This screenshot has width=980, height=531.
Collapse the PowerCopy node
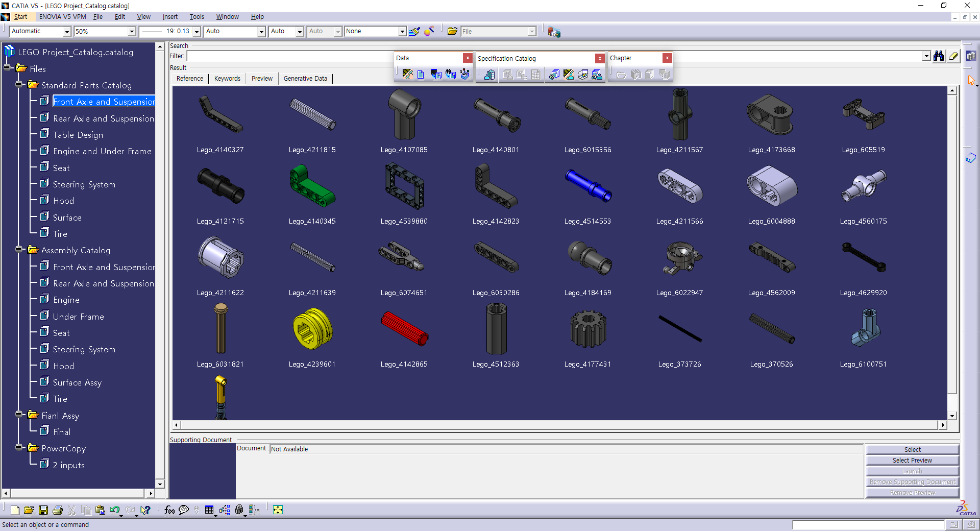pyautogui.click(x=19, y=448)
